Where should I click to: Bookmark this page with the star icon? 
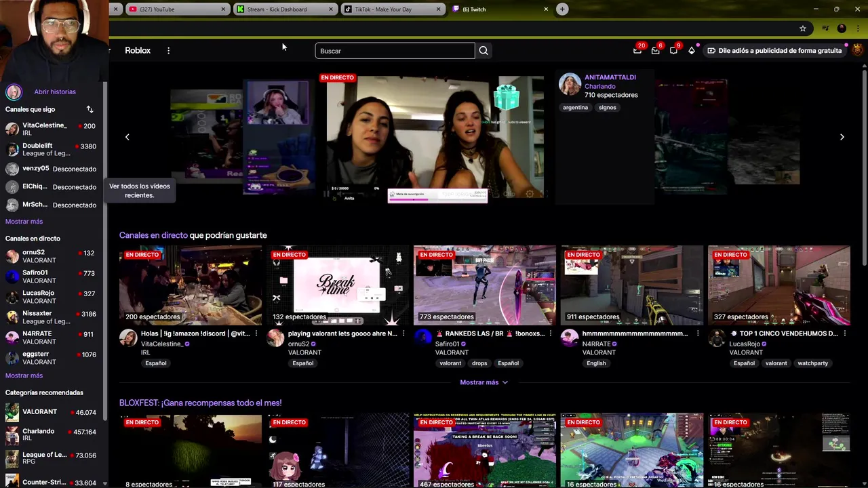(x=803, y=28)
